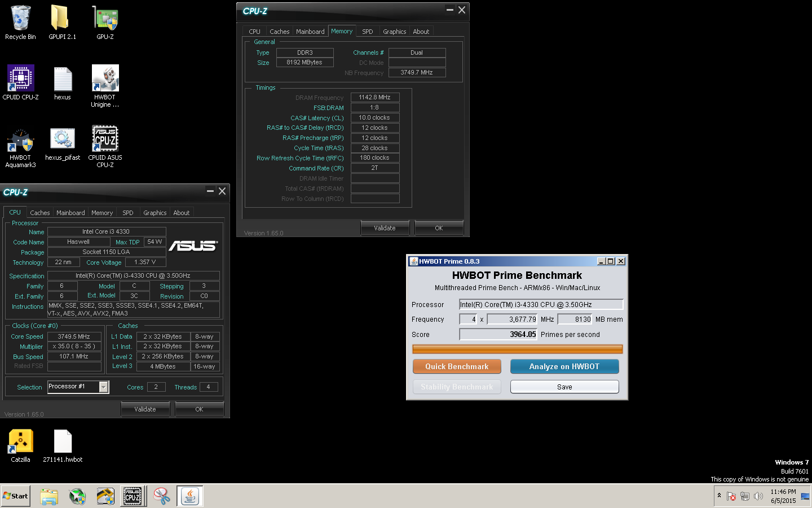812x508 pixels.
Task: Click the Intel Core i3 4330 name field
Action: click(x=107, y=231)
